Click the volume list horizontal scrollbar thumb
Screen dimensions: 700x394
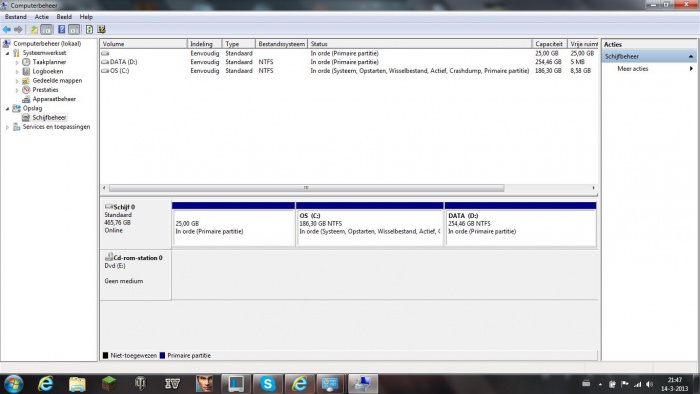306,188
